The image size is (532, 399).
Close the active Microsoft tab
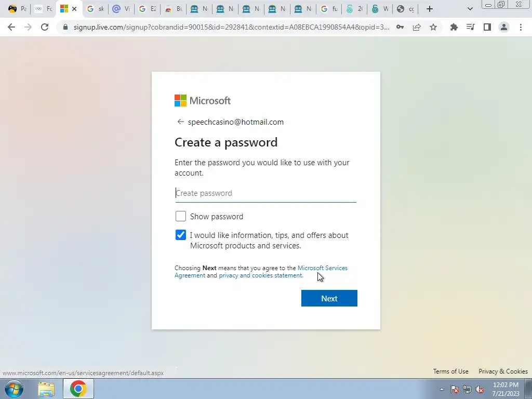pos(74,9)
